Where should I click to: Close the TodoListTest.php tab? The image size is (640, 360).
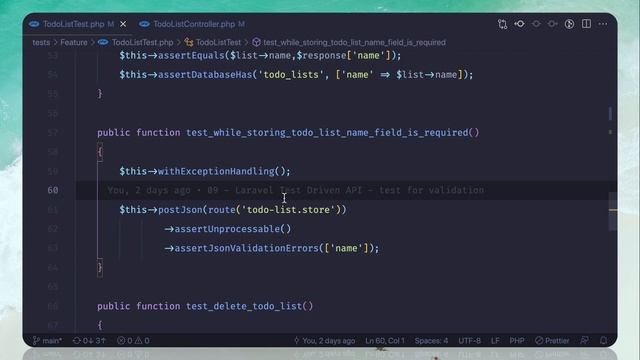123,24
